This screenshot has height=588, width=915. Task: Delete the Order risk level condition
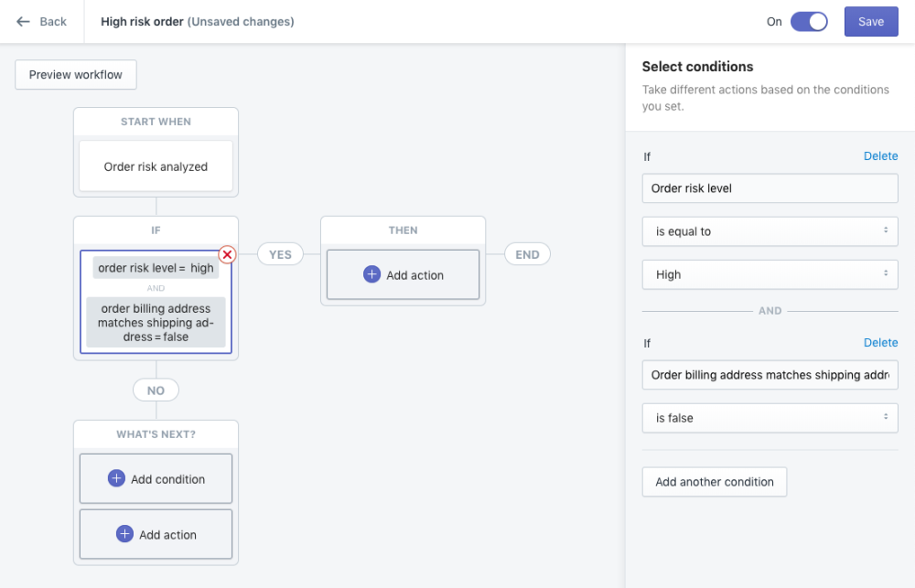(x=880, y=155)
